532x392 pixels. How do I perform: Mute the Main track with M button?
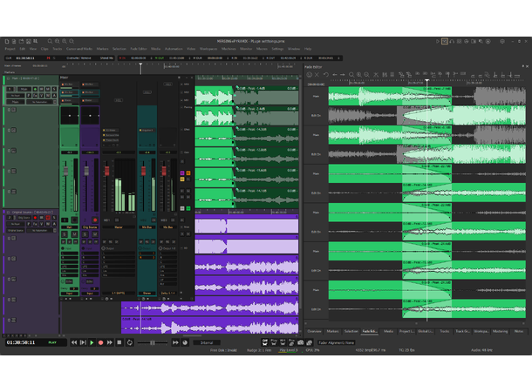pos(48,89)
